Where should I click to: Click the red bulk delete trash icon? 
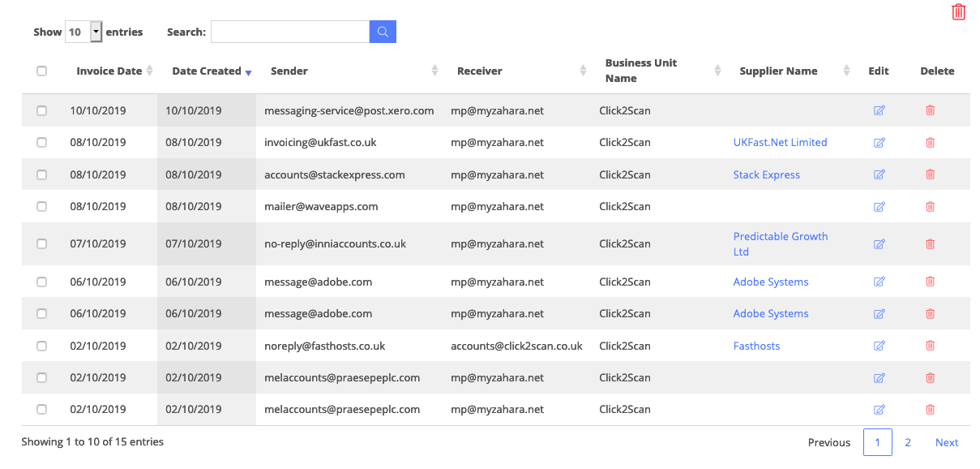[x=958, y=12]
